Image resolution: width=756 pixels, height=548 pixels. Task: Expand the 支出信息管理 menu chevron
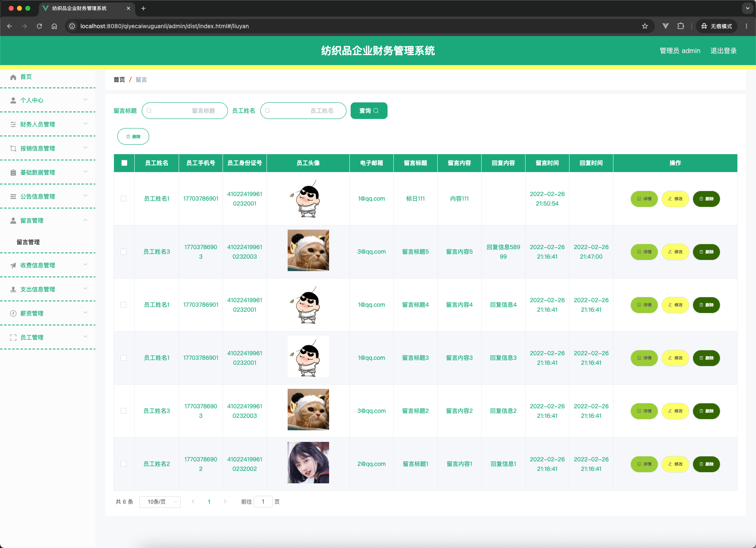tap(85, 289)
